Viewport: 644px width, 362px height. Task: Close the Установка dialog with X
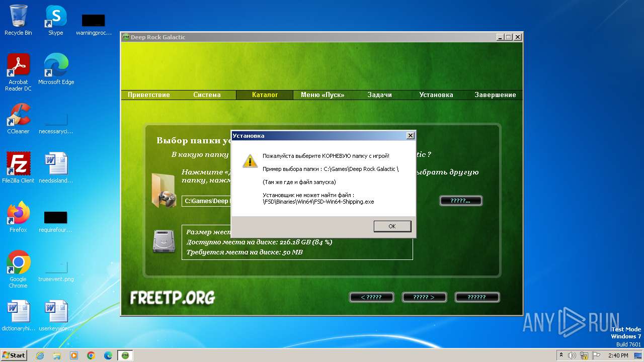point(411,136)
